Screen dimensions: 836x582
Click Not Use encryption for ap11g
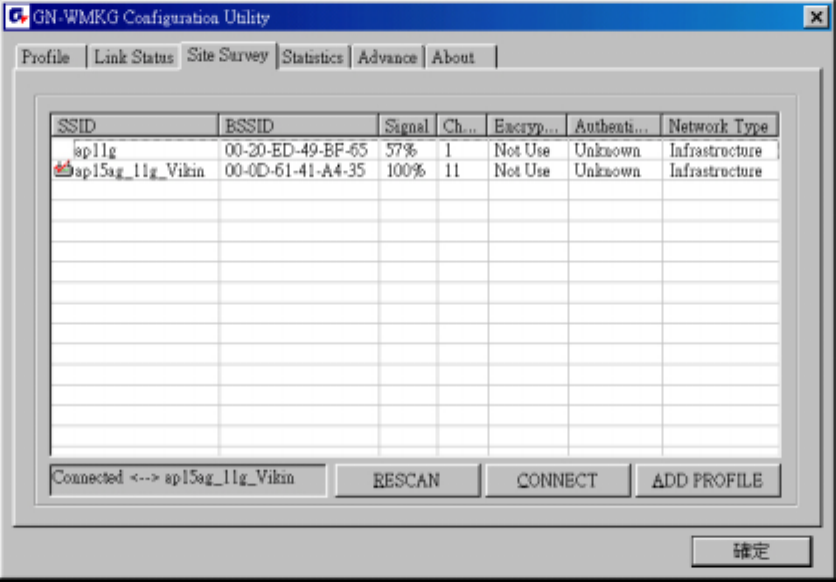[x=522, y=150]
